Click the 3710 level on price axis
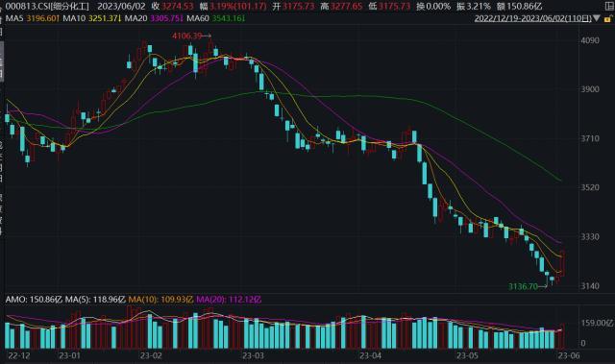This screenshot has width=615, height=364. pyautogui.click(x=590, y=138)
